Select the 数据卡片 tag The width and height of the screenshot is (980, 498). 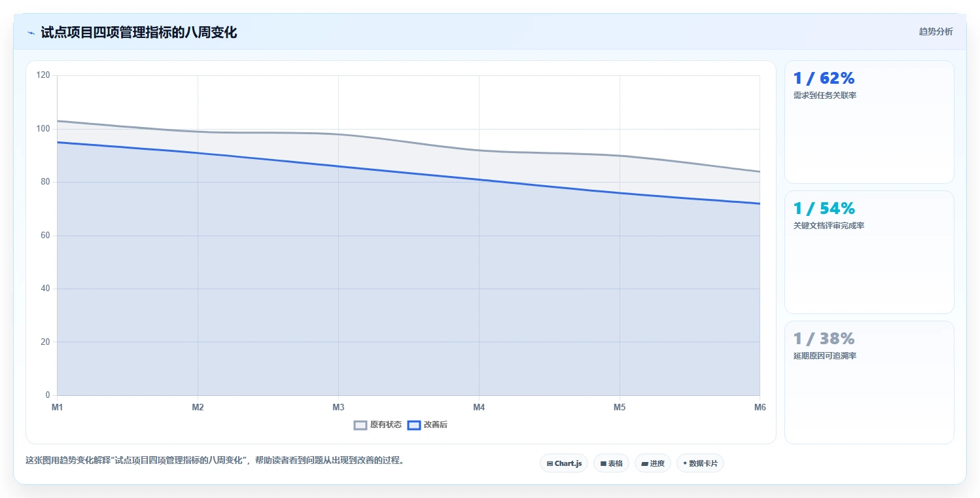point(700,463)
